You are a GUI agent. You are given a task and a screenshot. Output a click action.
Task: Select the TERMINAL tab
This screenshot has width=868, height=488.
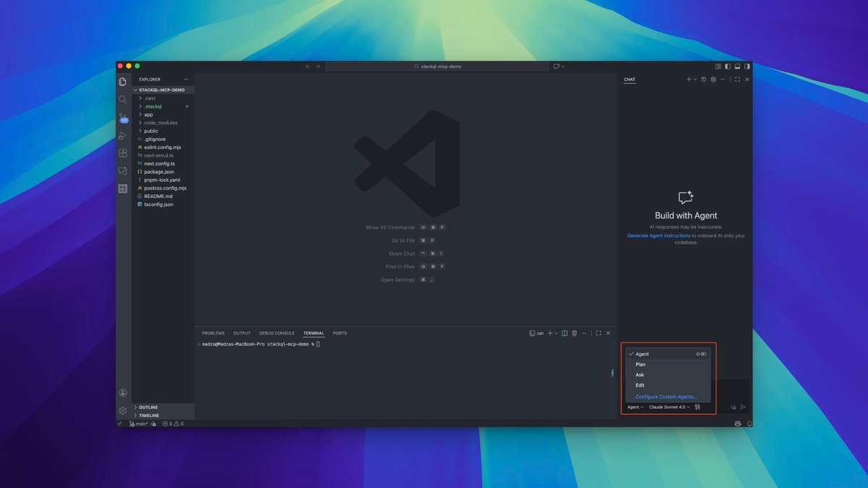314,333
